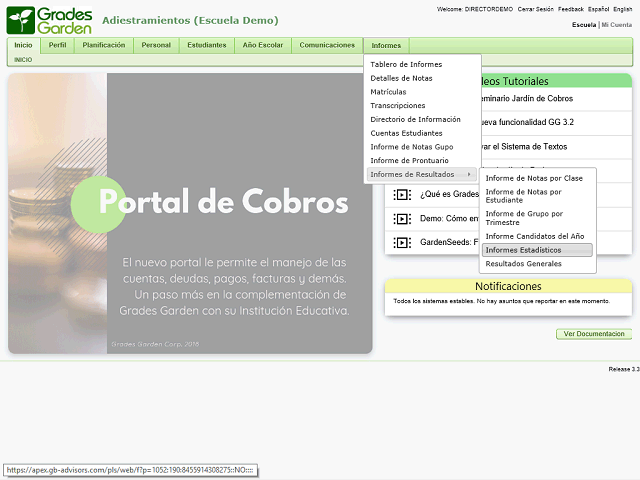Open the 'Sistema de Textos' tutorial

click(x=556, y=147)
